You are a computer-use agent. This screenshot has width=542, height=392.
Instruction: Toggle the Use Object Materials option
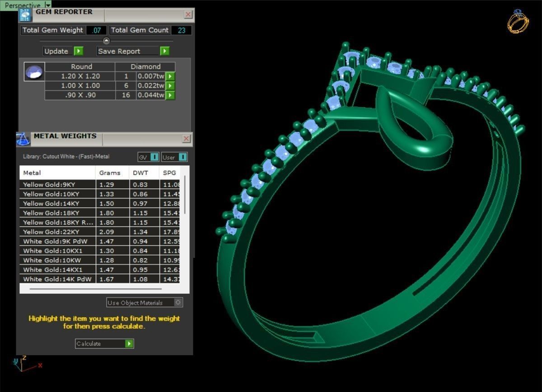coord(145,303)
